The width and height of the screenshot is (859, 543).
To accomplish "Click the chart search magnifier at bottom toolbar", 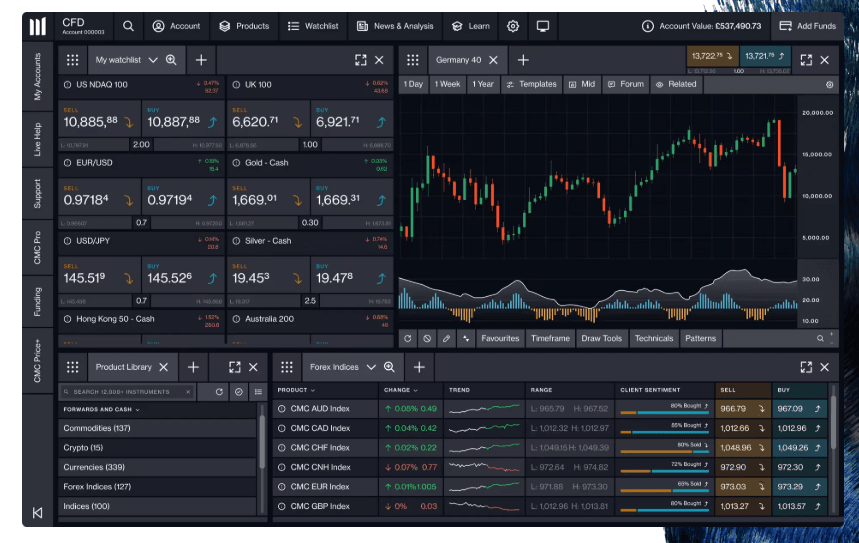I will (820, 339).
